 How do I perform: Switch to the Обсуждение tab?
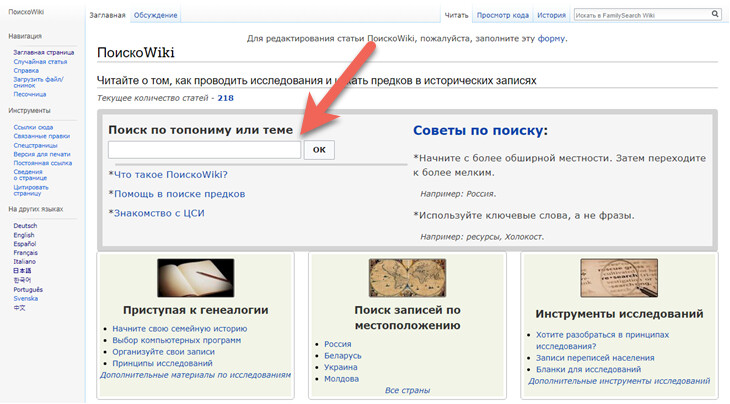(155, 15)
